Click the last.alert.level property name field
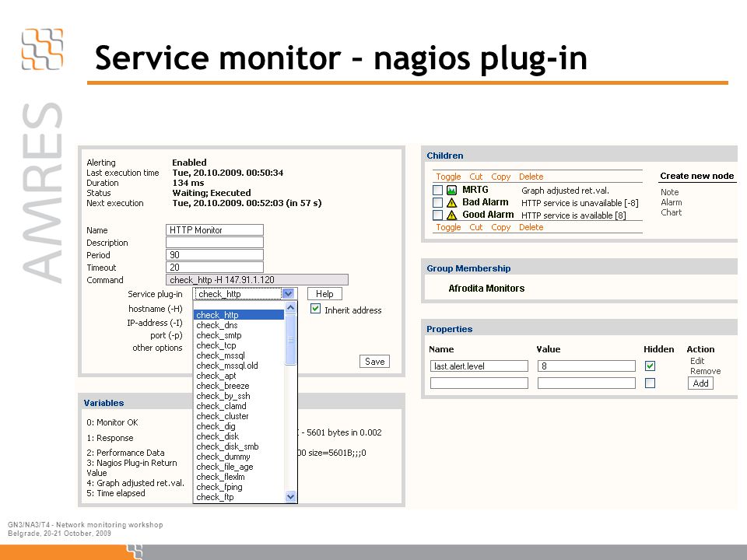The width and height of the screenshot is (747, 560). [x=479, y=366]
